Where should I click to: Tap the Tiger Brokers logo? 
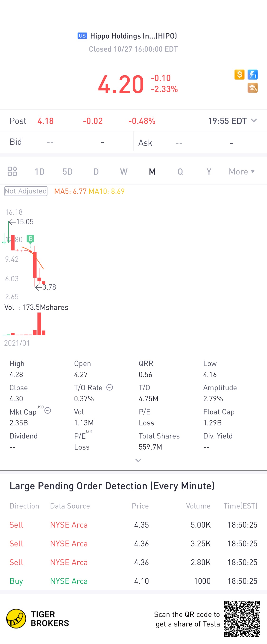click(37, 619)
